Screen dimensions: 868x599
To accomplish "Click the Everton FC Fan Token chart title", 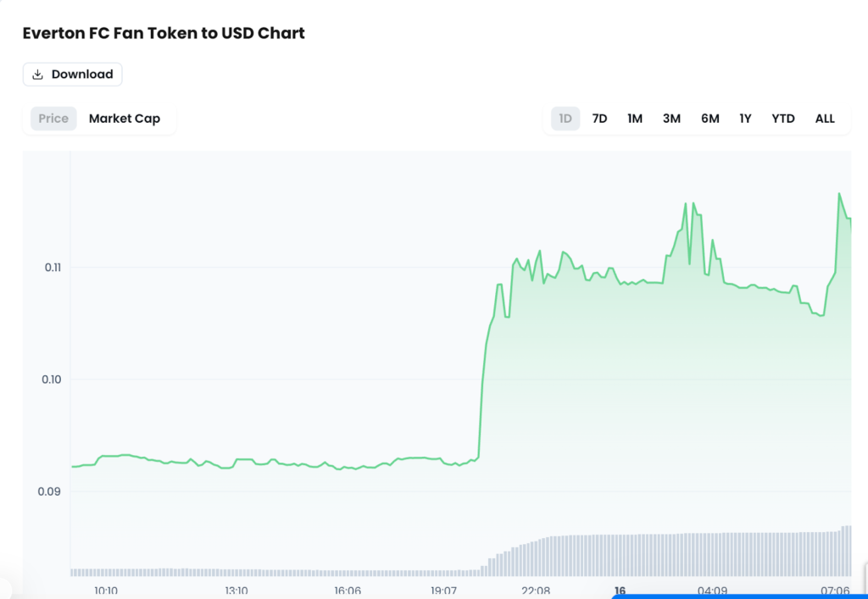I will (x=164, y=34).
